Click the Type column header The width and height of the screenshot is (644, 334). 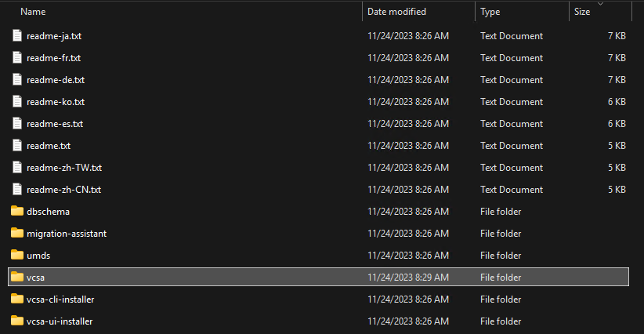click(490, 12)
